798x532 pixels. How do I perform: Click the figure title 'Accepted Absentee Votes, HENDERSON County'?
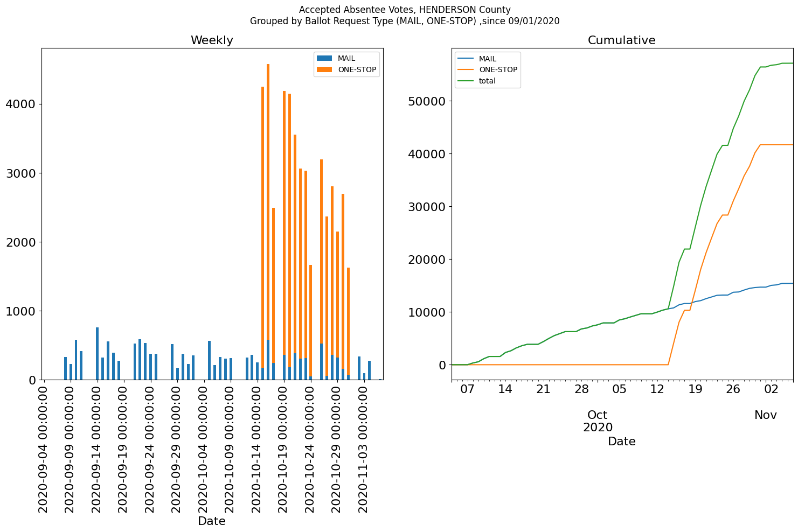pyautogui.click(x=405, y=10)
